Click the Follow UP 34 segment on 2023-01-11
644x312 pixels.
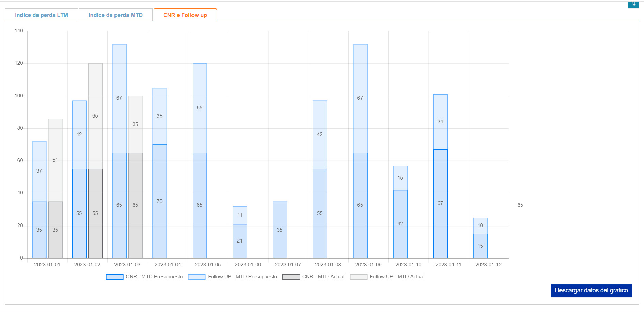(440, 122)
